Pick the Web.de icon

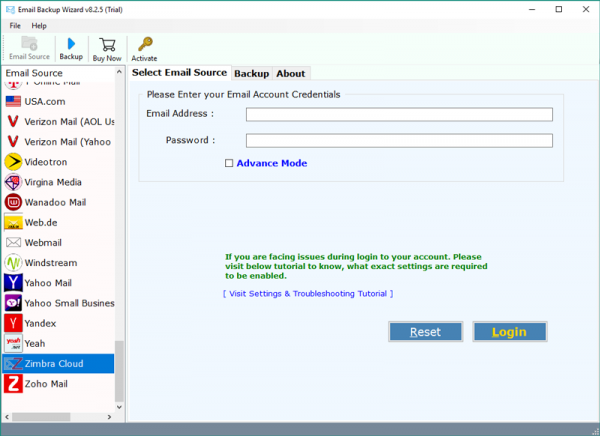click(13, 222)
